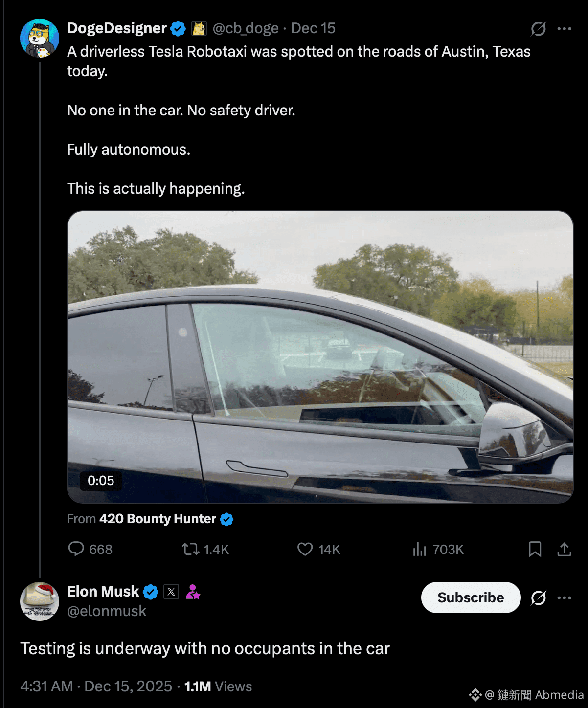Share the DogeDesigner post
Image resolution: width=588 pixels, height=708 pixels.
[564, 549]
